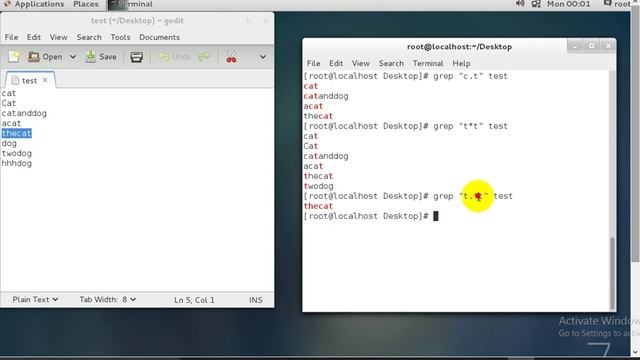Open Terminal window Edit menu
The height and width of the screenshot is (360, 640).
coord(336,63)
